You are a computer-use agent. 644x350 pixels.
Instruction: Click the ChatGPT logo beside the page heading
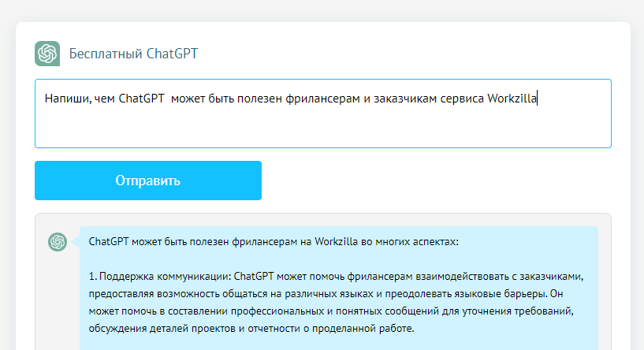click(x=47, y=54)
